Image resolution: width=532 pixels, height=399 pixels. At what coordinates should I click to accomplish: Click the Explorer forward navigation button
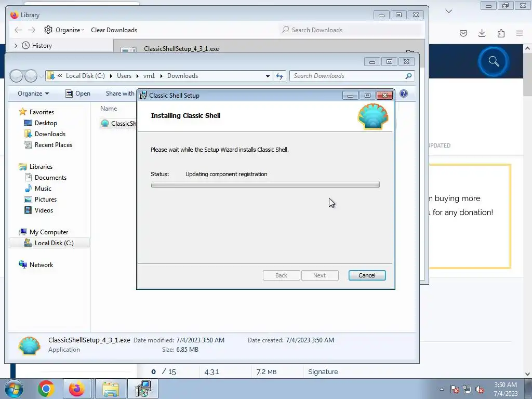(x=31, y=76)
